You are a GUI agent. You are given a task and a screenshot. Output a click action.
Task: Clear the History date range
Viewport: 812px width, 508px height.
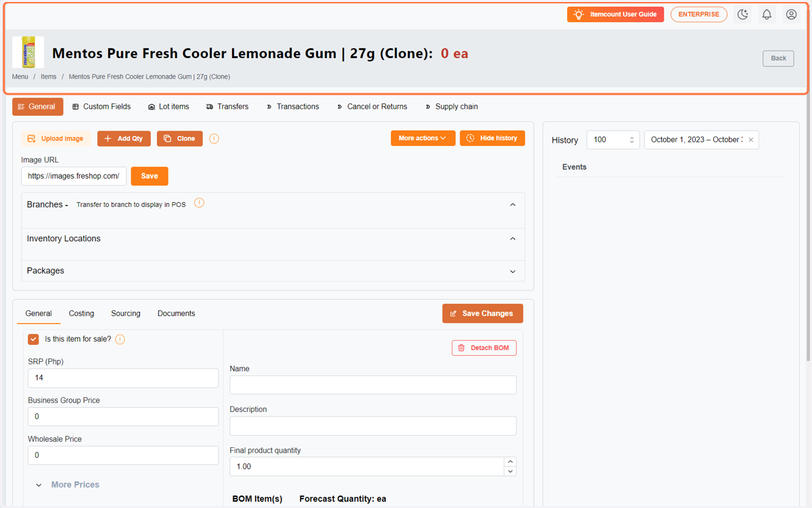click(750, 140)
